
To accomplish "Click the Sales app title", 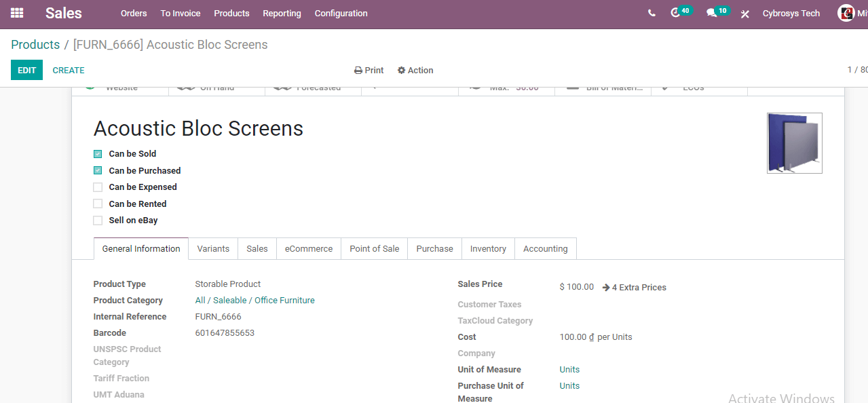I will pos(64,13).
